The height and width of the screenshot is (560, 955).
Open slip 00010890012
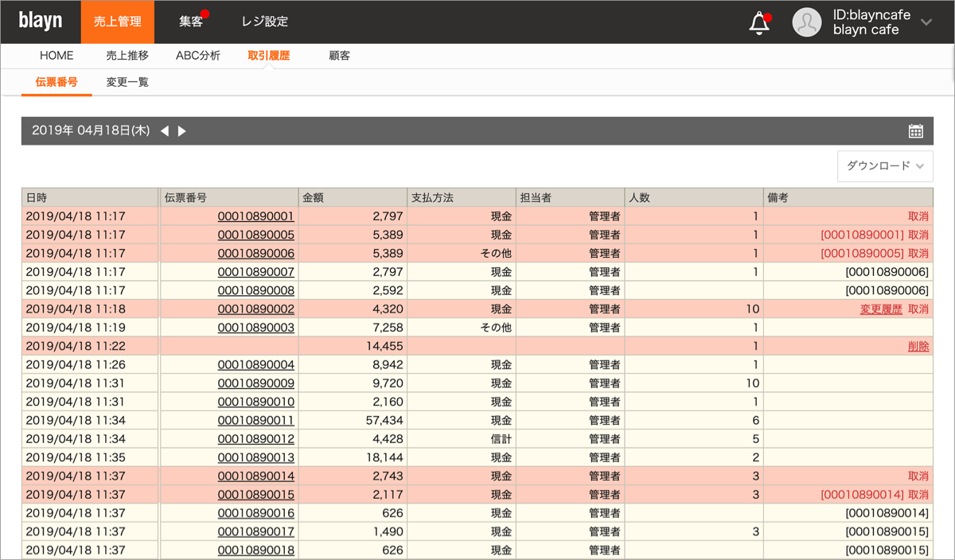(255, 439)
